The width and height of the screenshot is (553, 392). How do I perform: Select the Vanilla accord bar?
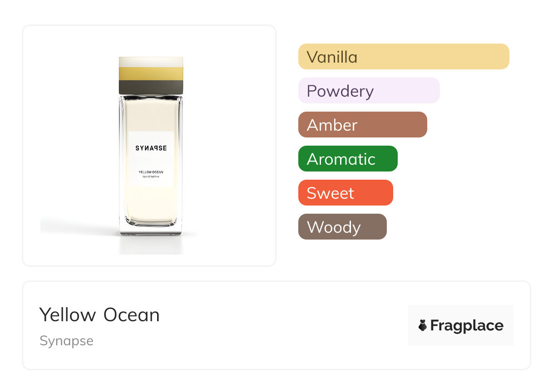pyautogui.click(x=403, y=57)
